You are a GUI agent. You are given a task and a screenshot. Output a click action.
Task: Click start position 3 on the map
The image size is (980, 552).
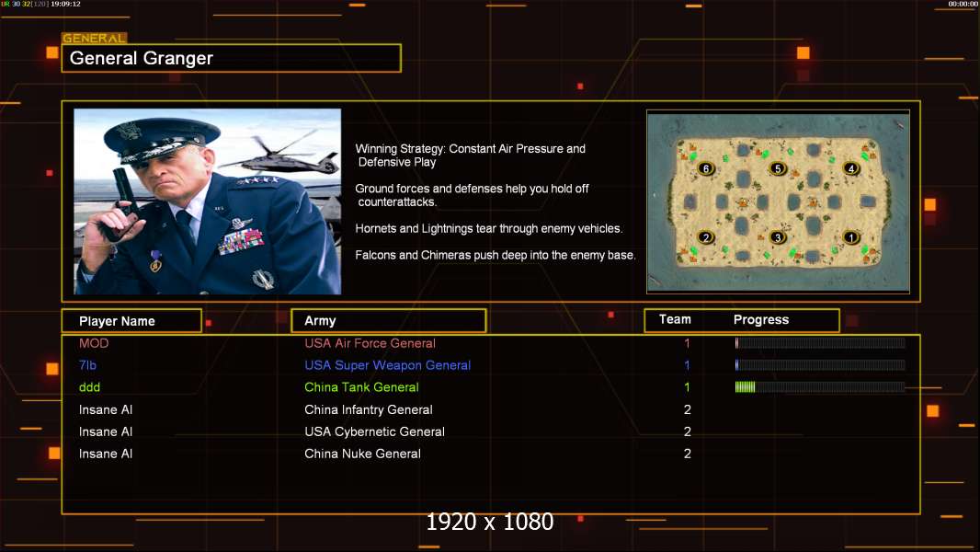point(778,237)
